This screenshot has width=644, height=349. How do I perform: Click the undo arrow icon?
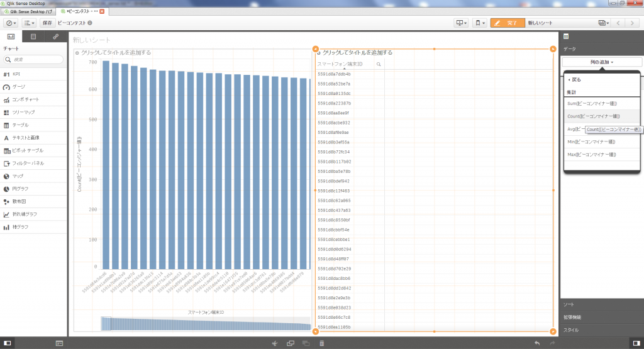536,343
